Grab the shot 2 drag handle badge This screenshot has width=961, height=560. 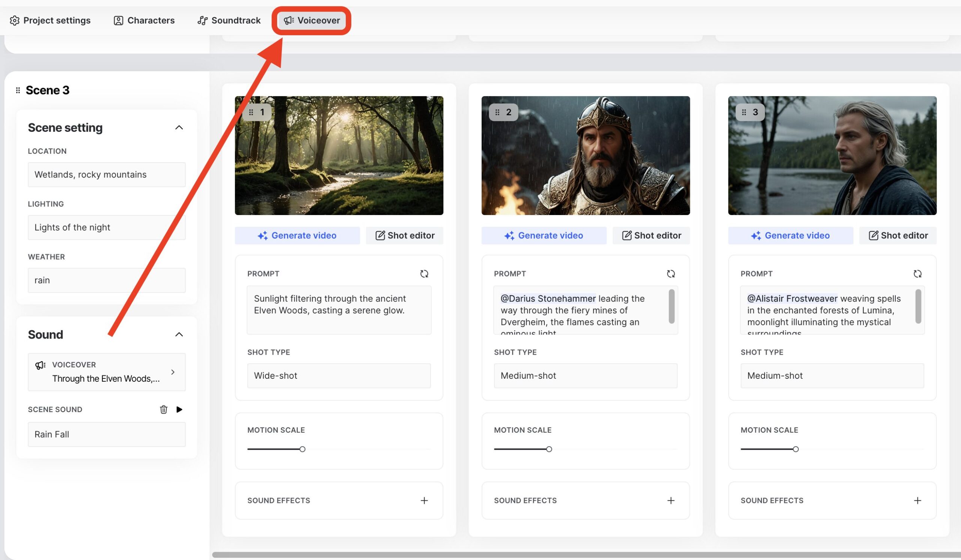503,112
